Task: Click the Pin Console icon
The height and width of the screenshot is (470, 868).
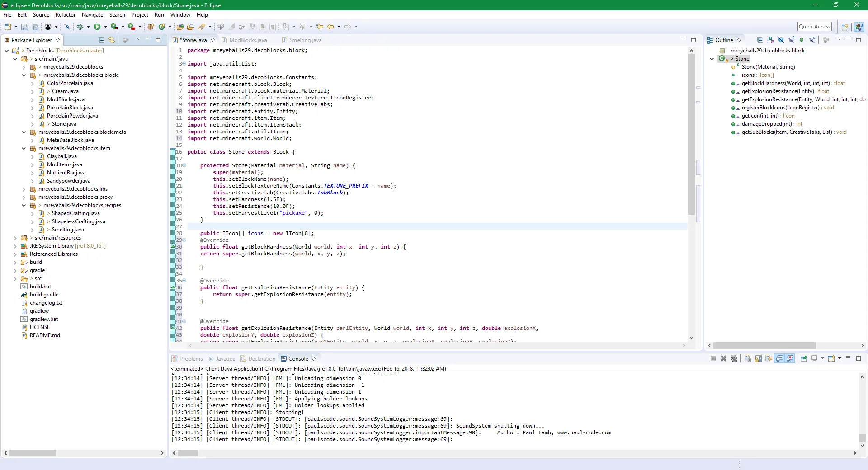Action: point(803,359)
